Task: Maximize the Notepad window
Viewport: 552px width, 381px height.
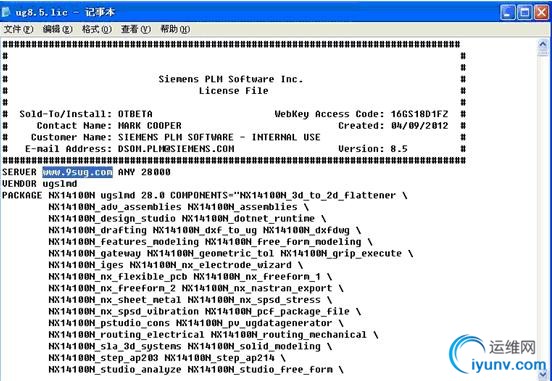Action: (524, 13)
